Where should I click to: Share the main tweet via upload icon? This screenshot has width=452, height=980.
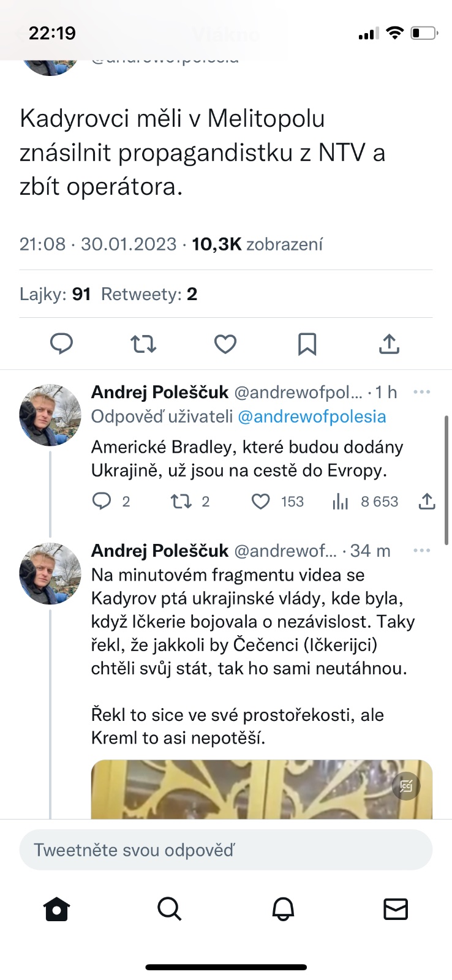click(x=389, y=344)
